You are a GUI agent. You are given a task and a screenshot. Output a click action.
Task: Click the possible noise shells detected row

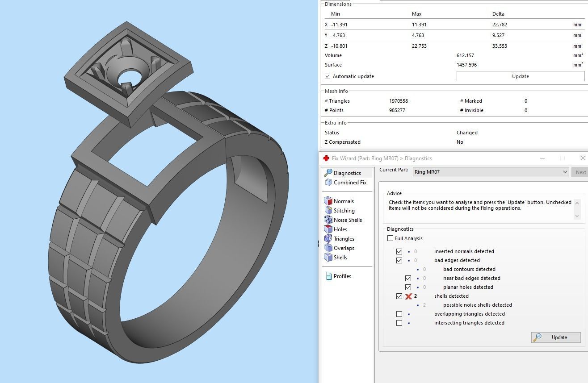click(478, 305)
